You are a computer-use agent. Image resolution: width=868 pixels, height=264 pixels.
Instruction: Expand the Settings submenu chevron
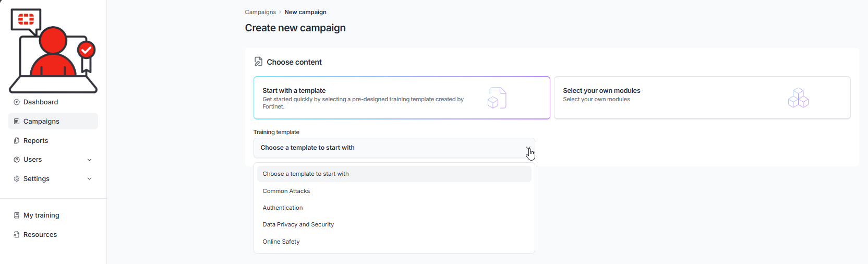coord(89,179)
